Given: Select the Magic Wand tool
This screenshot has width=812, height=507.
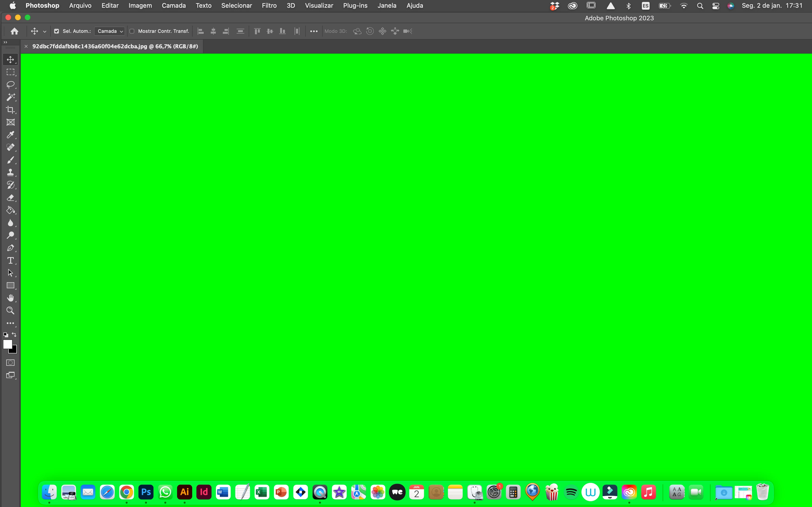Looking at the screenshot, I should (10, 97).
